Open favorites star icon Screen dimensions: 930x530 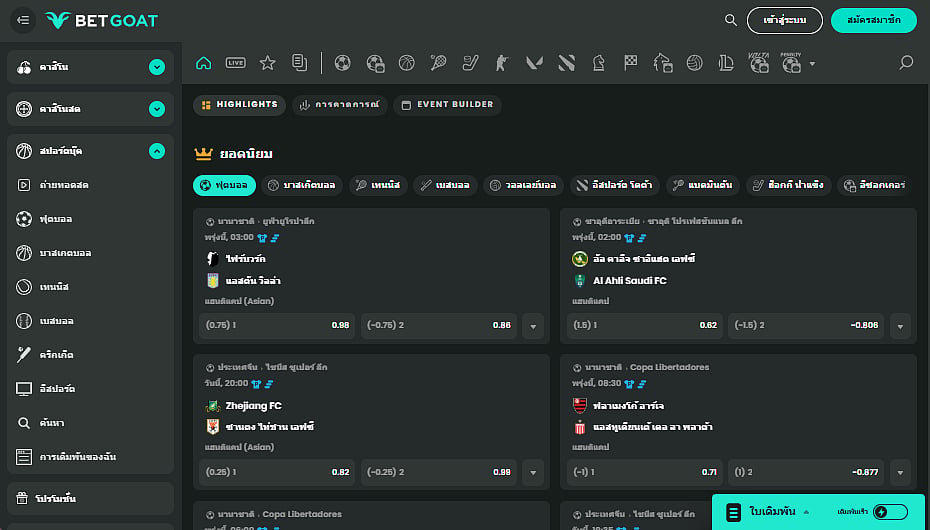(x=267, y=63)
